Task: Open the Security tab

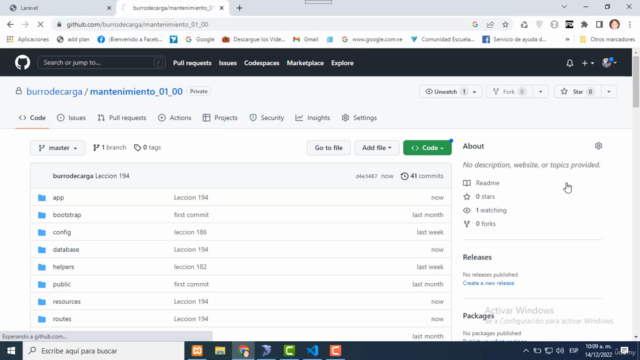Action: pos(267,118)
